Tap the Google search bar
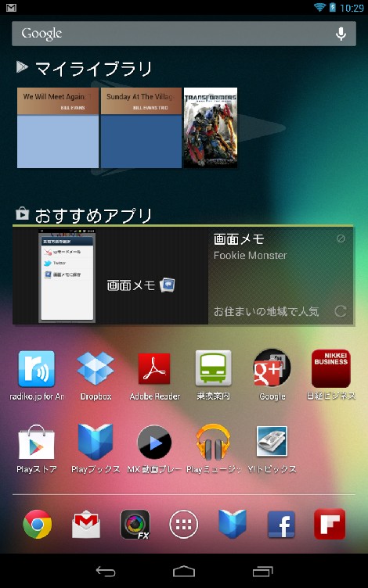The width and height of the screenshot is (368, 588). coord(184,34)
